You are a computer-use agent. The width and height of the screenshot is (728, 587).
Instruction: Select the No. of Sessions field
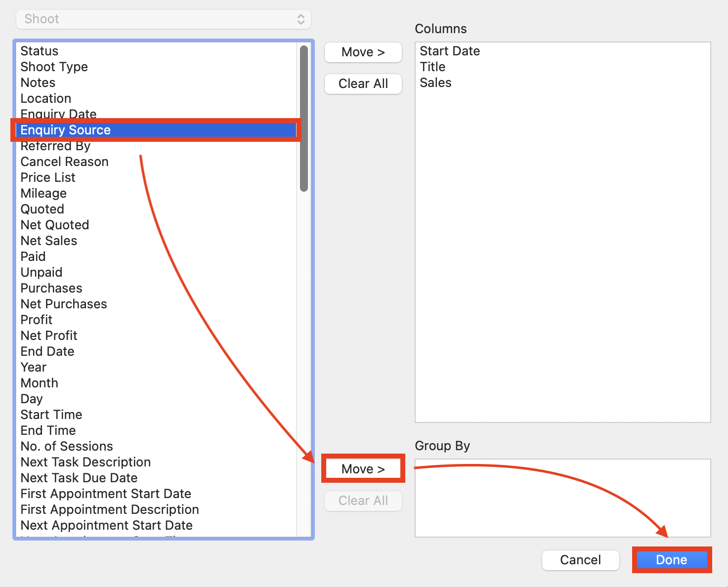(x=66, y=446)
